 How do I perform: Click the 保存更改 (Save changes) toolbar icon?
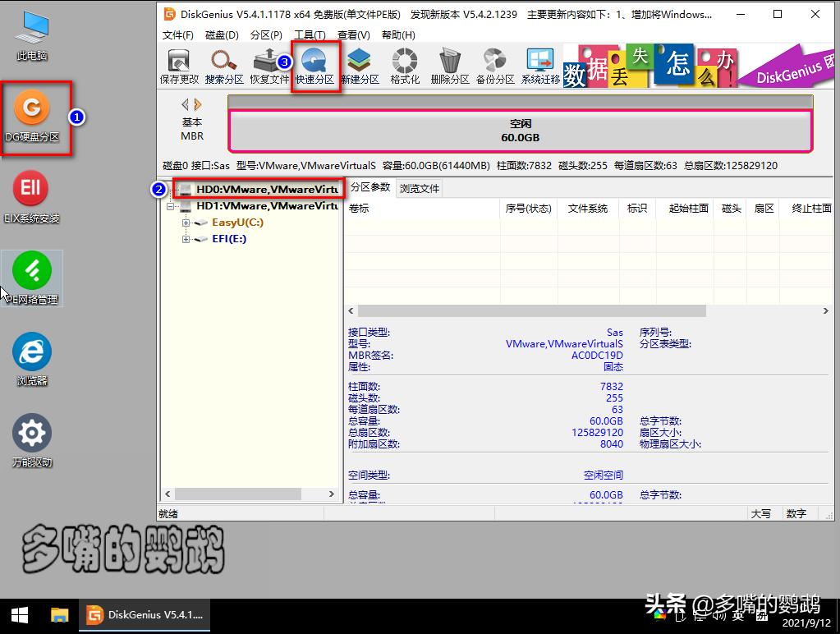[179, 67]
